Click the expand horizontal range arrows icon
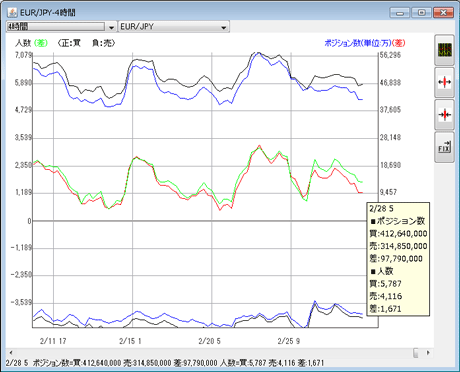 pyautogui.click(x=444, y=82)
